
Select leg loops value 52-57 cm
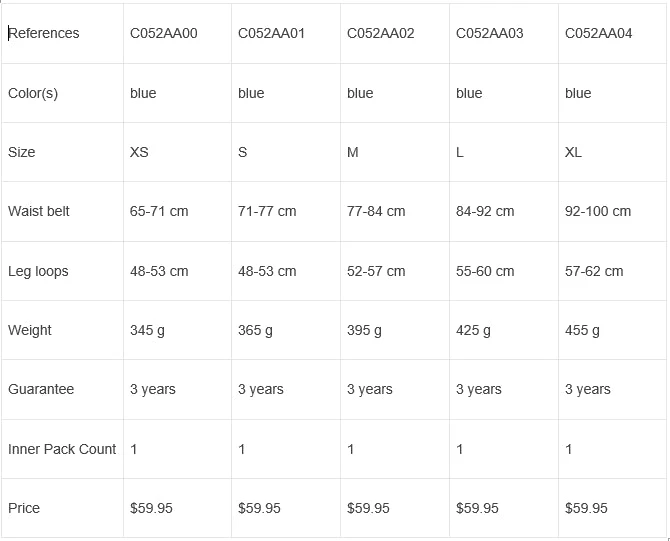pyautogui.click(x=376, y=271)
